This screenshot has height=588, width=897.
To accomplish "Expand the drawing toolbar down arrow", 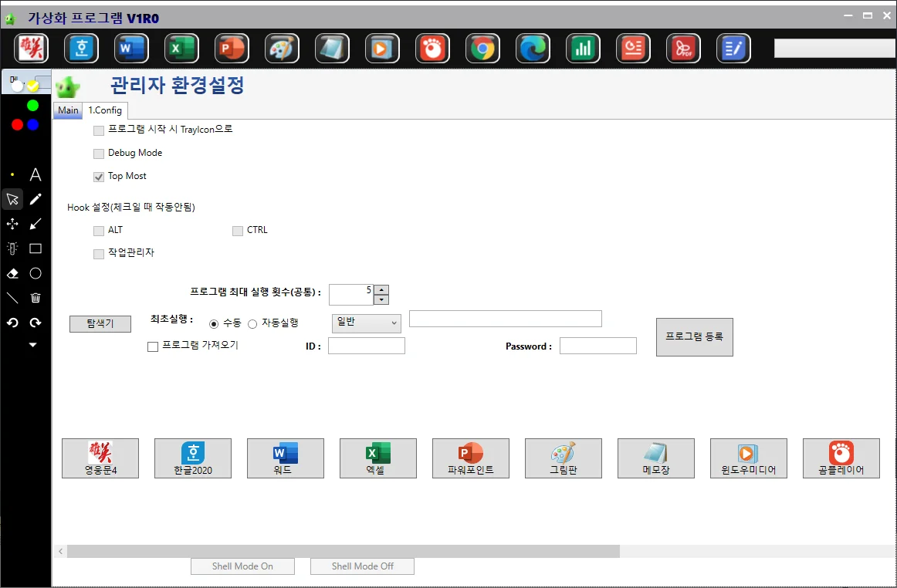I will pyautogui.click(x=32, y=345).
